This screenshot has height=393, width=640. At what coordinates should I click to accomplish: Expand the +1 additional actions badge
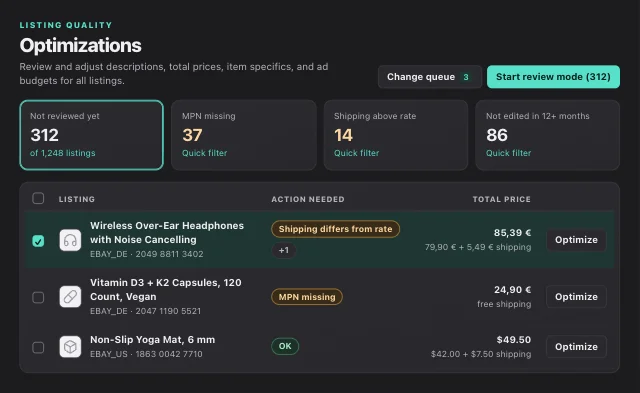tap(284, 250)
